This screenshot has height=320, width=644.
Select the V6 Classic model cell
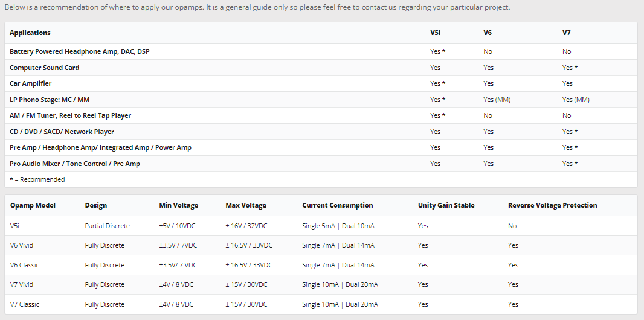tap(25, 265)
